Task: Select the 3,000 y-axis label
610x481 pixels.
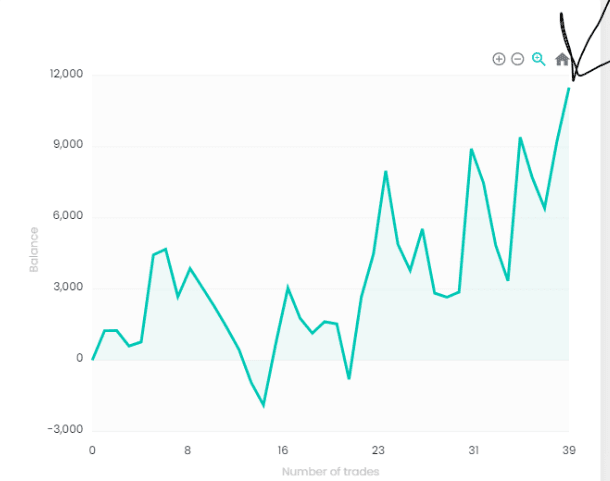Action: point(68,287)
